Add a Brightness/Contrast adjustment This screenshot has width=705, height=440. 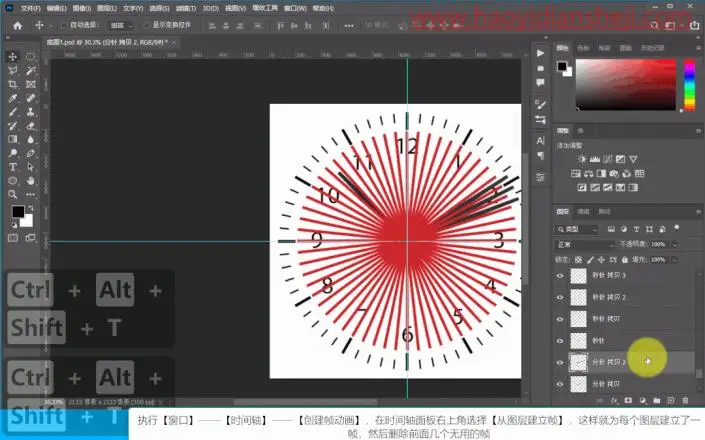tap(581, 159)
